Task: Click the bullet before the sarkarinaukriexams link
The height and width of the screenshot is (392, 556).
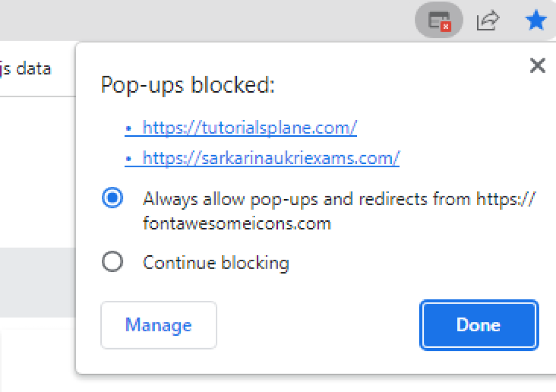Action: (128, 160)
